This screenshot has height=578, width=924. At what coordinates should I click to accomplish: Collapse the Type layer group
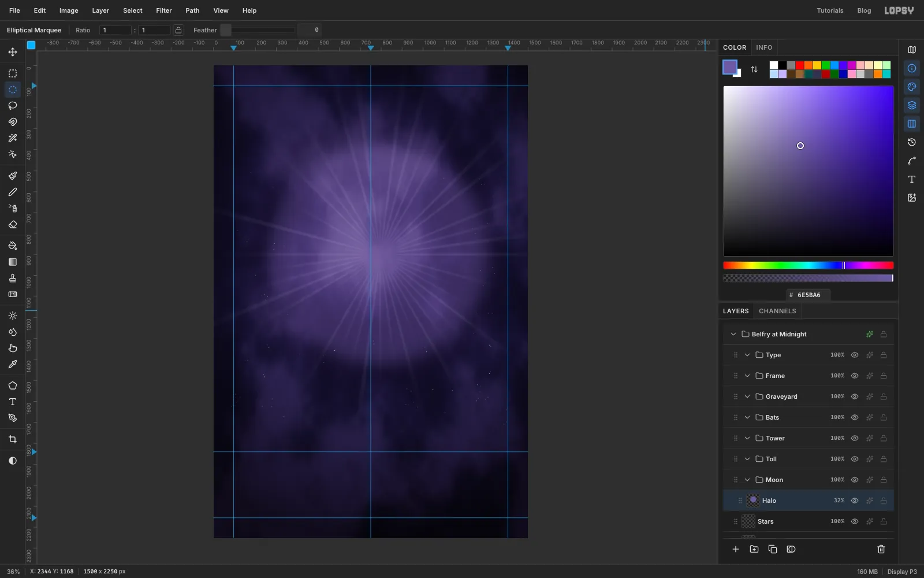pos(747,355)
